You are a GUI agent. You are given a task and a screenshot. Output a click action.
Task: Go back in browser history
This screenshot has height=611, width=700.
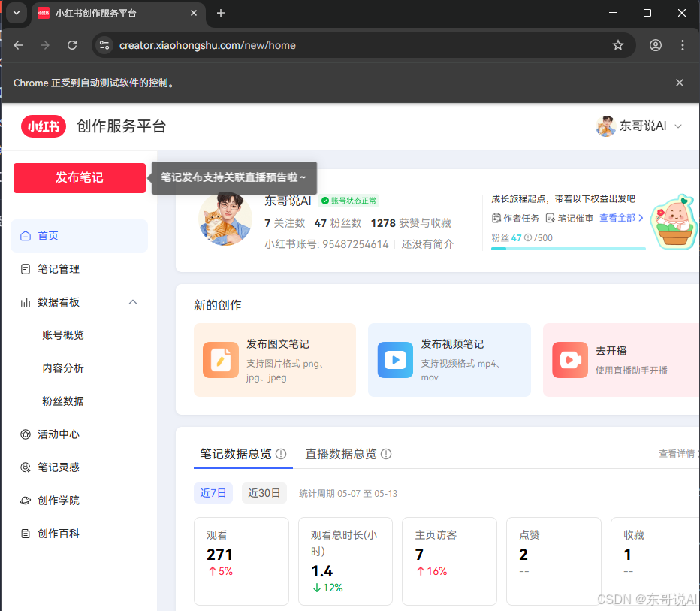[x=18, y=45]
